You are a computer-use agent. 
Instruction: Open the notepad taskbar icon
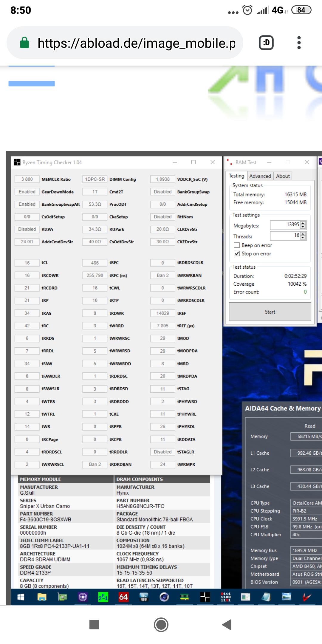pos(266,597)
